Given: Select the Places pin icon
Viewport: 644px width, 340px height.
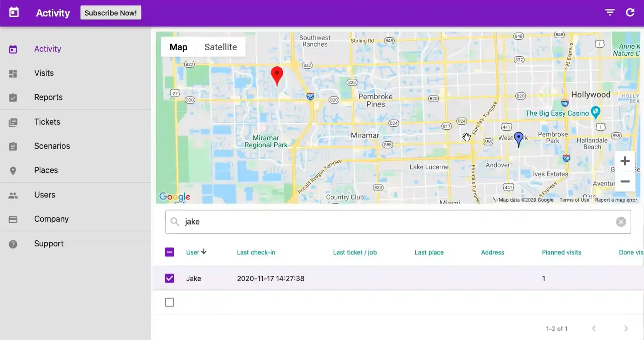Looking at the screenshot, I should click(13, 171).
